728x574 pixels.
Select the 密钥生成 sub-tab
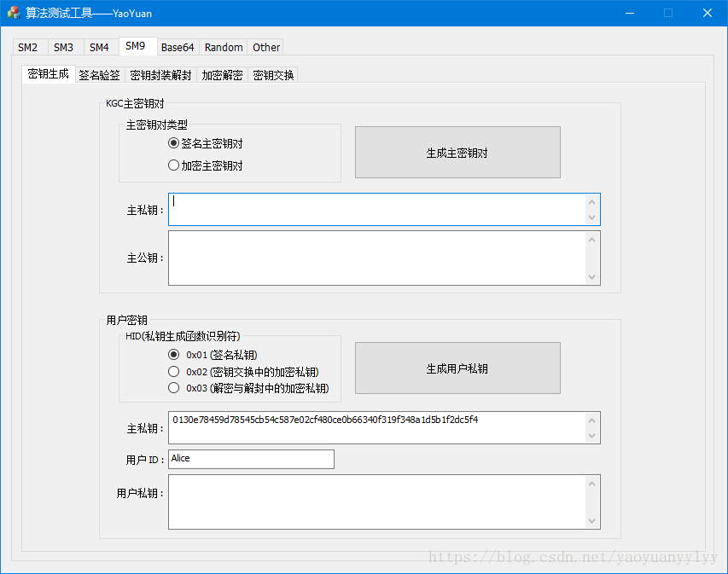(x=49, y=74)
